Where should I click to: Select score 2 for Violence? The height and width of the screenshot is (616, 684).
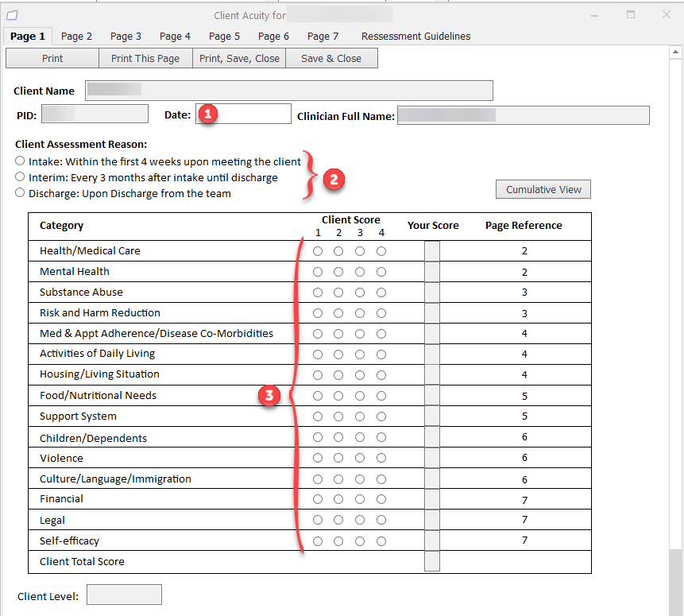[x=338, y=459]
